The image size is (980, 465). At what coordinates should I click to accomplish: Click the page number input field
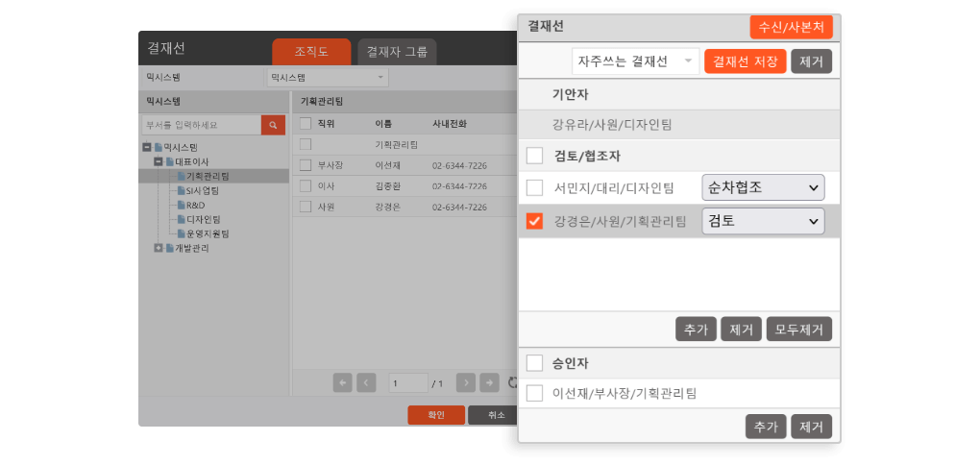tap(408, 383)
